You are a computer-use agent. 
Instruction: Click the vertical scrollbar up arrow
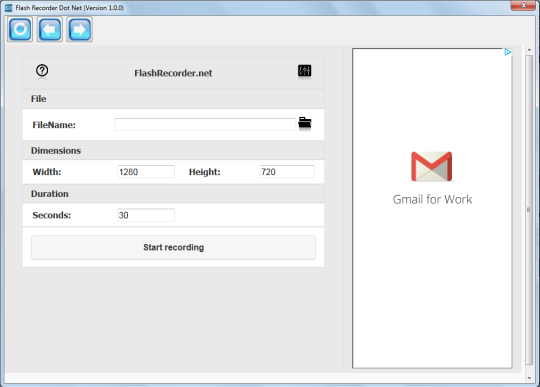529,50
